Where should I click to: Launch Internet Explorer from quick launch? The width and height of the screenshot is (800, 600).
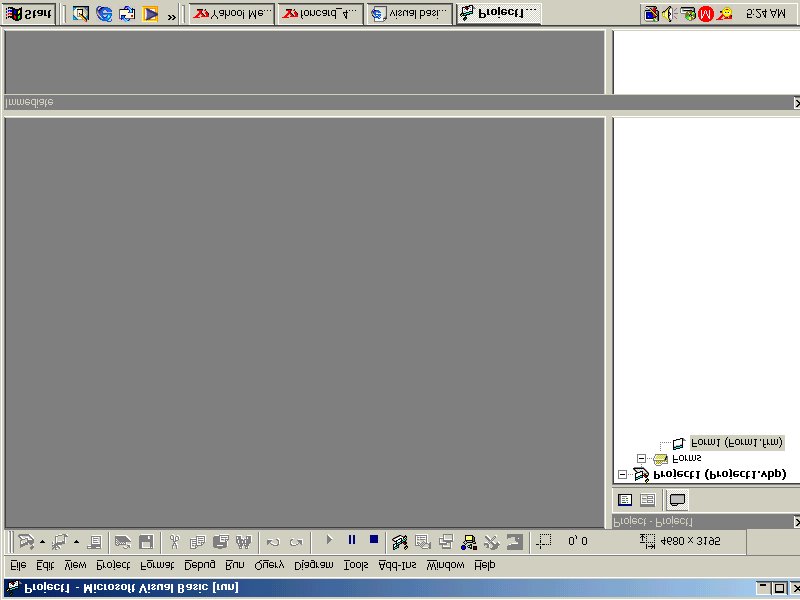(x=104, y=14)
